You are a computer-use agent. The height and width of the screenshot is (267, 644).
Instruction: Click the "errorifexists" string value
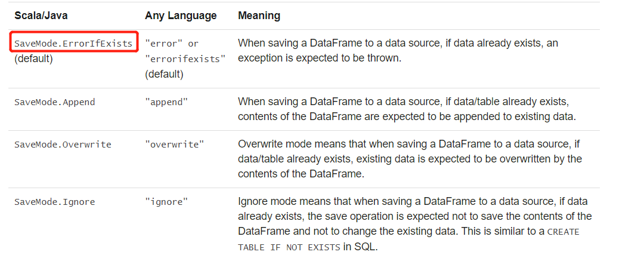click(185, 59)
